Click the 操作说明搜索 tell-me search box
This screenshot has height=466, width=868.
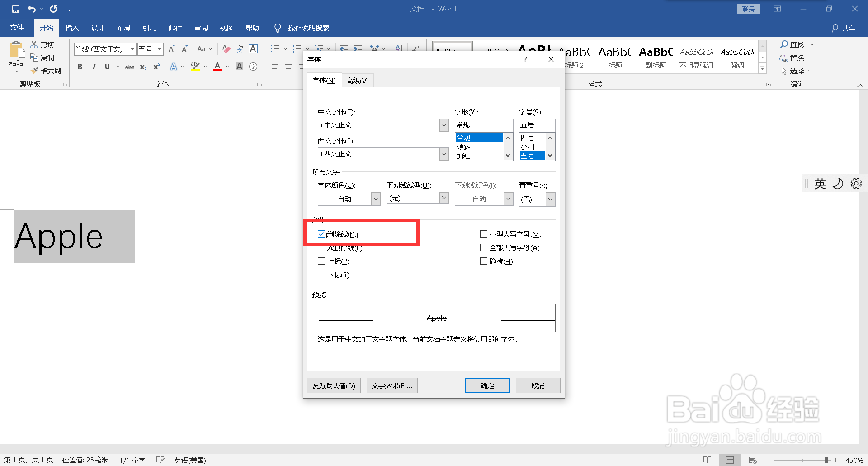click(x=308, y=28)
